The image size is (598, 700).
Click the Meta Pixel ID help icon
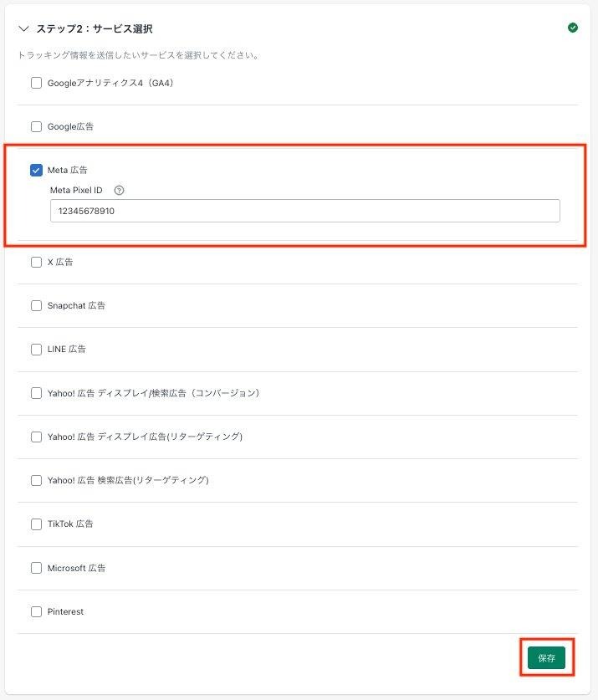click(119, 190)
